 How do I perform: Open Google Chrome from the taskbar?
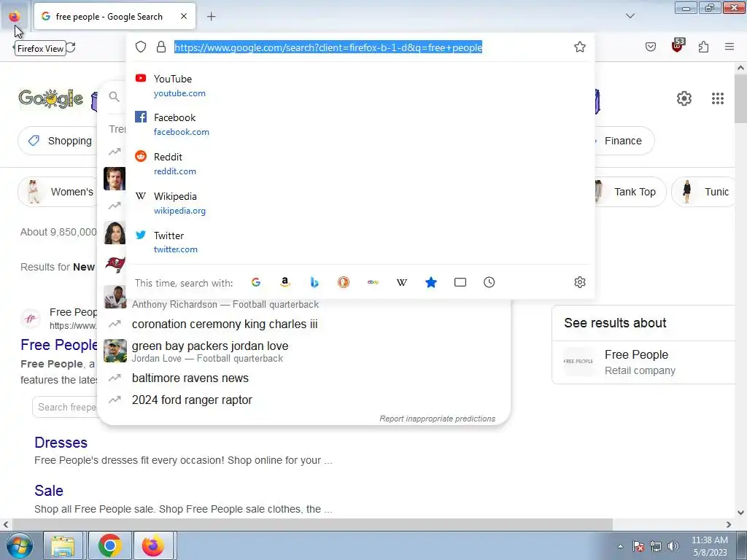[109, 545]
